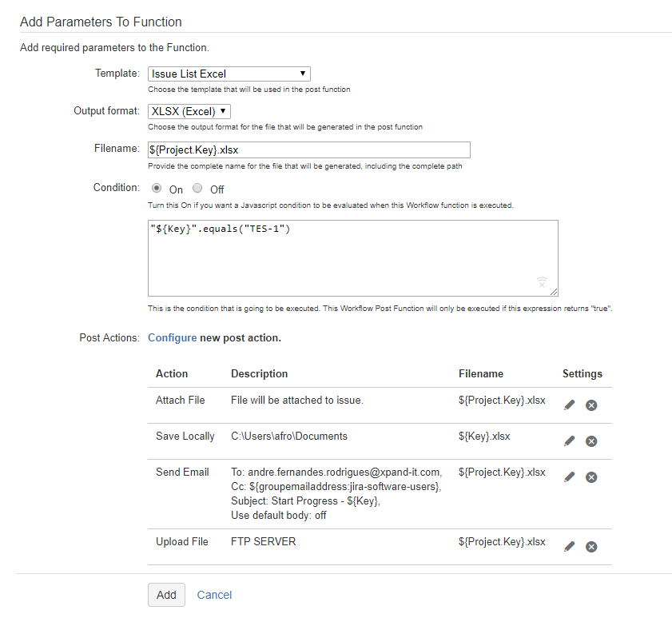
Task: Open the Template dropdown
Action: 229,74
